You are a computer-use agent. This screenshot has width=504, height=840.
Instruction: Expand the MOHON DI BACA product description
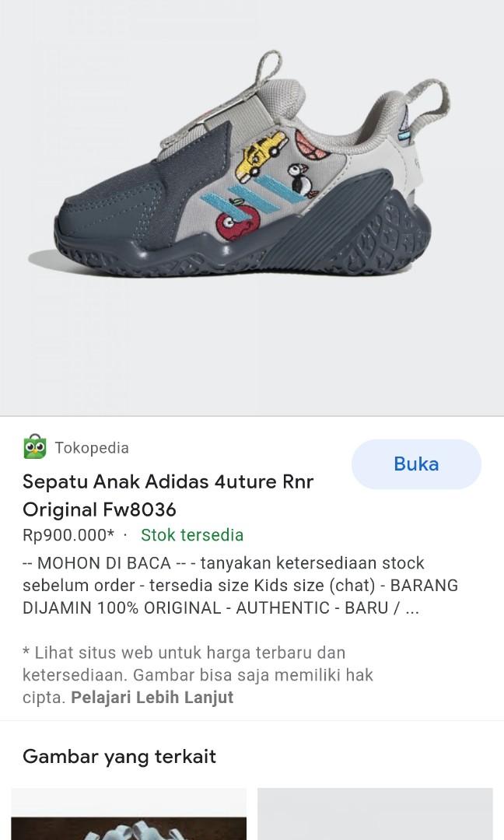click(x=240, y=586)
